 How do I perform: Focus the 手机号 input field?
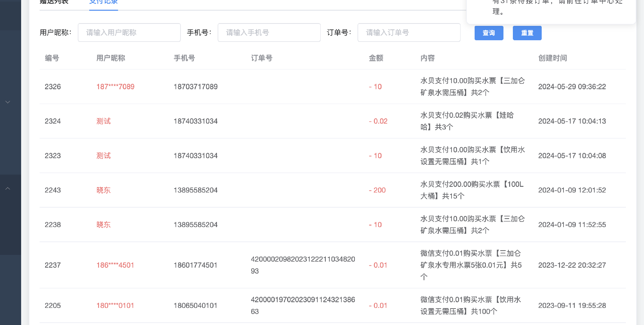[269, 33]
